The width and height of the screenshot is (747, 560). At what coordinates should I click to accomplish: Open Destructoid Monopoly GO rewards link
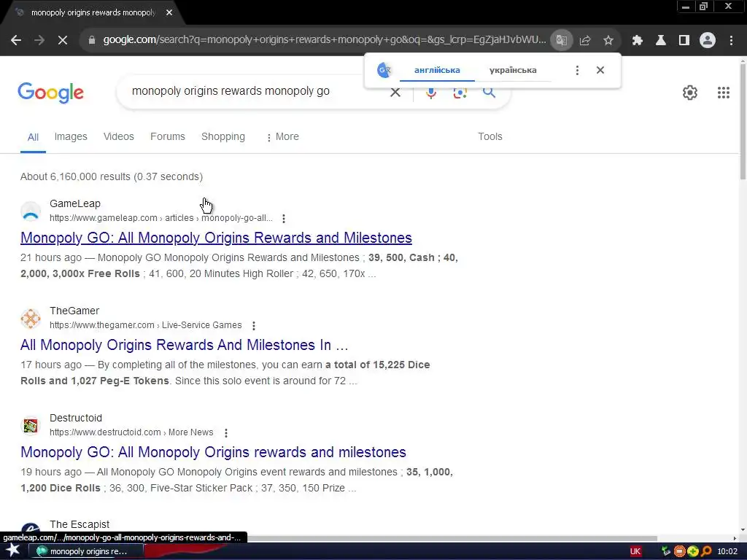click(x=213, y=452)
